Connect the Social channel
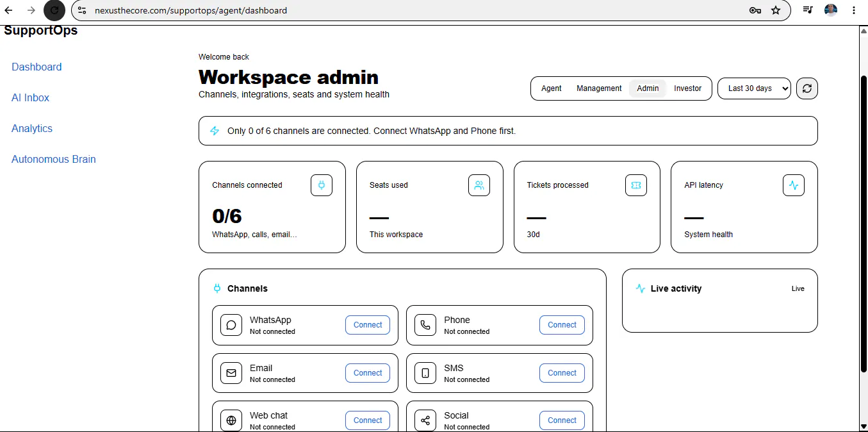The height and width of the screenshot is (432, 868). (562, 420)
